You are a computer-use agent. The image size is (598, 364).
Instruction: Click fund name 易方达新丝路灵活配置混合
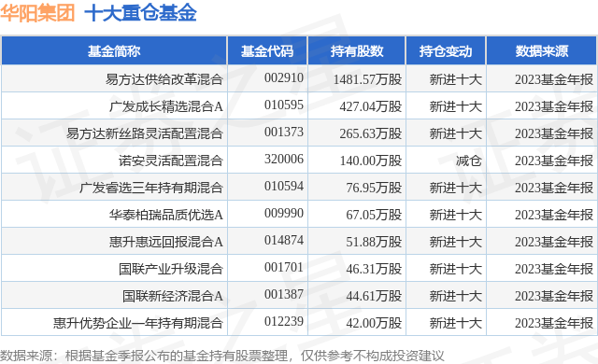point(145,133)
